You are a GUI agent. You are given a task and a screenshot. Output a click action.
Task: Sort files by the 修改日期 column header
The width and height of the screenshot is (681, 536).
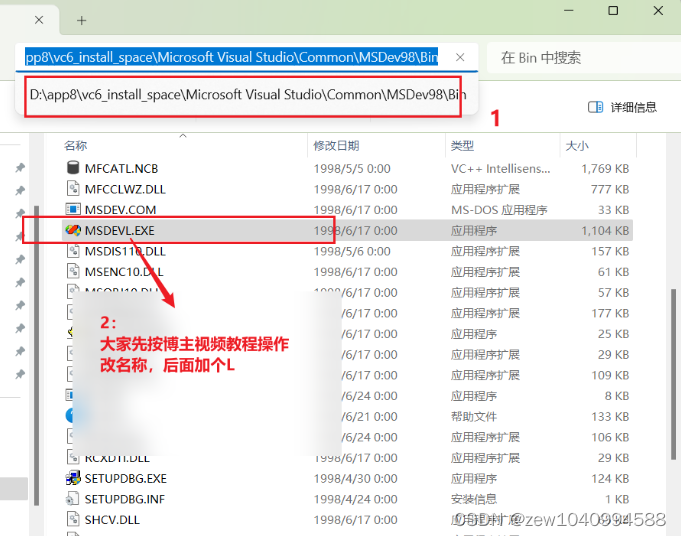337,146
